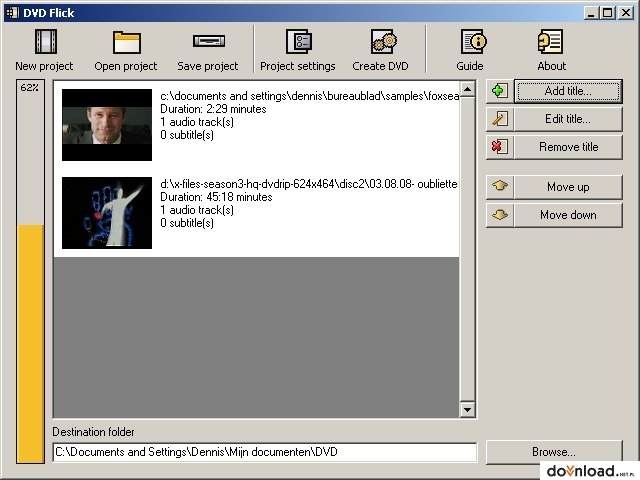Click the Guide label in toolbar

click(470, 66)
